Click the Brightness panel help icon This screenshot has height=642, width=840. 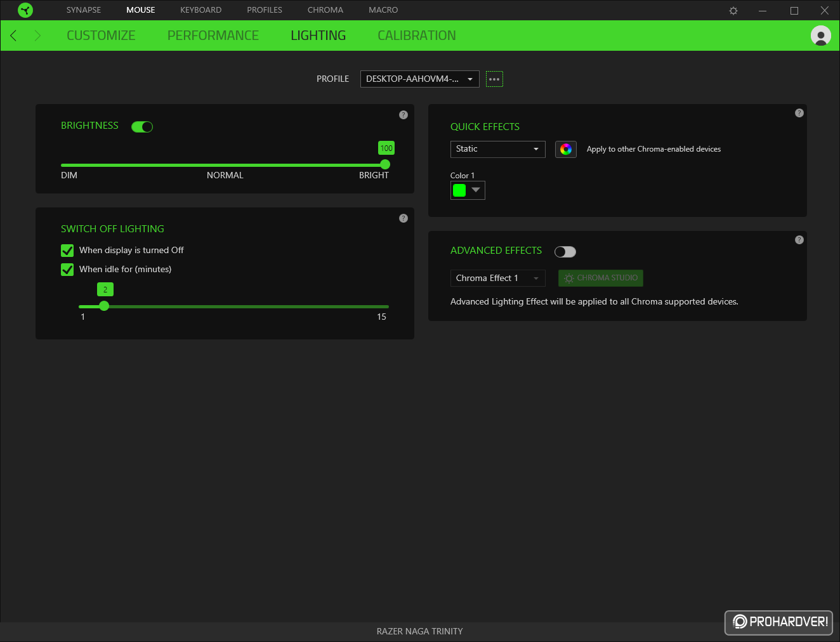[404, 115]
